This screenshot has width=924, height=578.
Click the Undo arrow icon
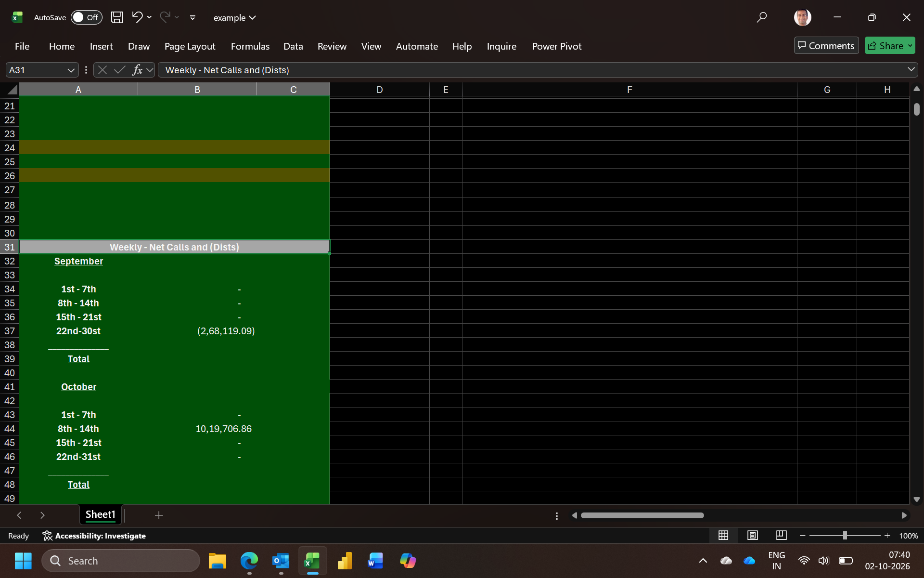[x=137, y=17]
